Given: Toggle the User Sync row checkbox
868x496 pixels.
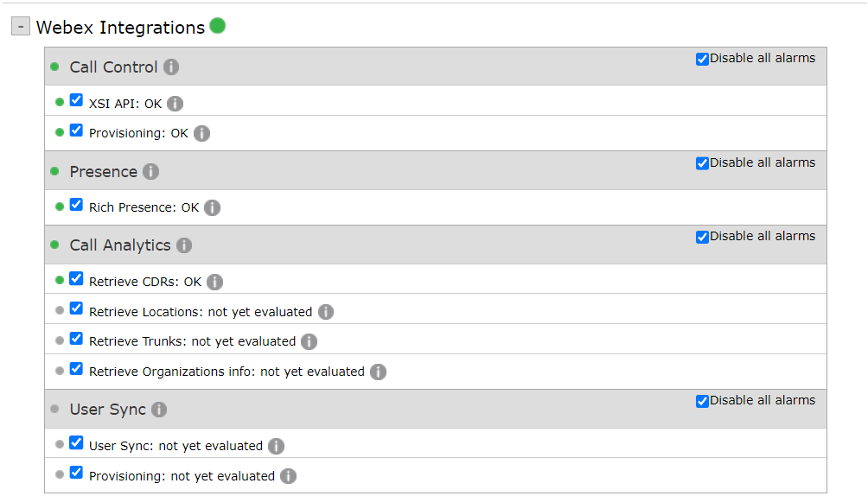Looking at the screenshot, I should click(76, 443).
